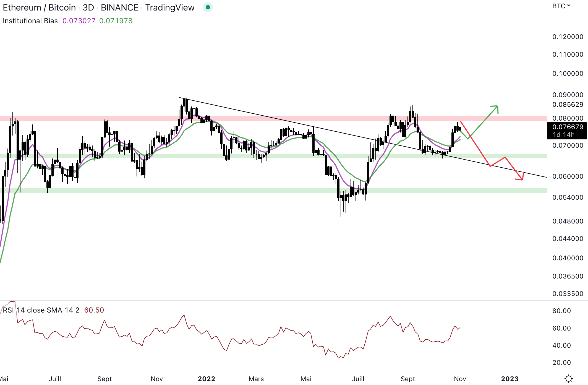Click the 2023 label on time axis

(x=510, y=379)
